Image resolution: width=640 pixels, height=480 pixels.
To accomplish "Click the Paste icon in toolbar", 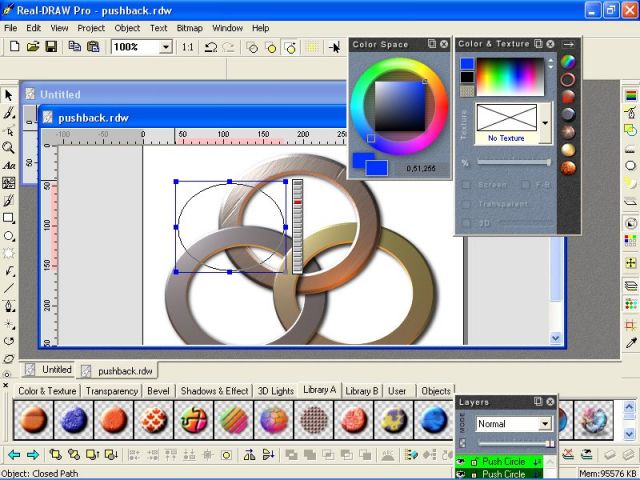I will (93, 47).
